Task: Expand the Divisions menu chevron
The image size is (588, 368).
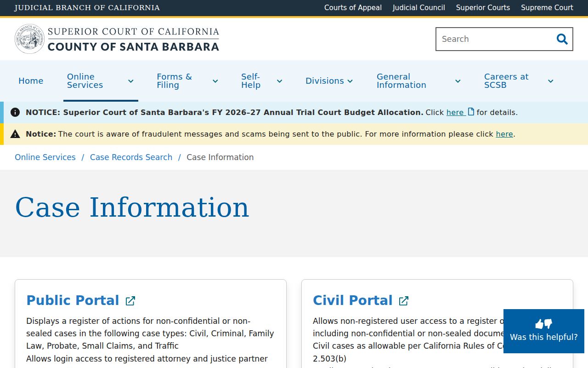Action: (x=350, y=81)
